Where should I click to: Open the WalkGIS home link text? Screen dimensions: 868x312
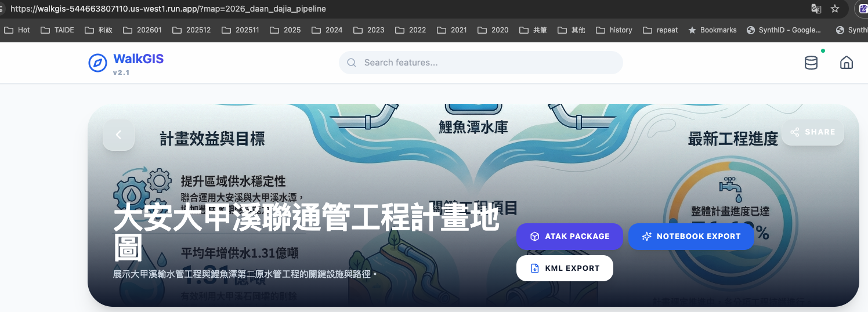(138, 59)
